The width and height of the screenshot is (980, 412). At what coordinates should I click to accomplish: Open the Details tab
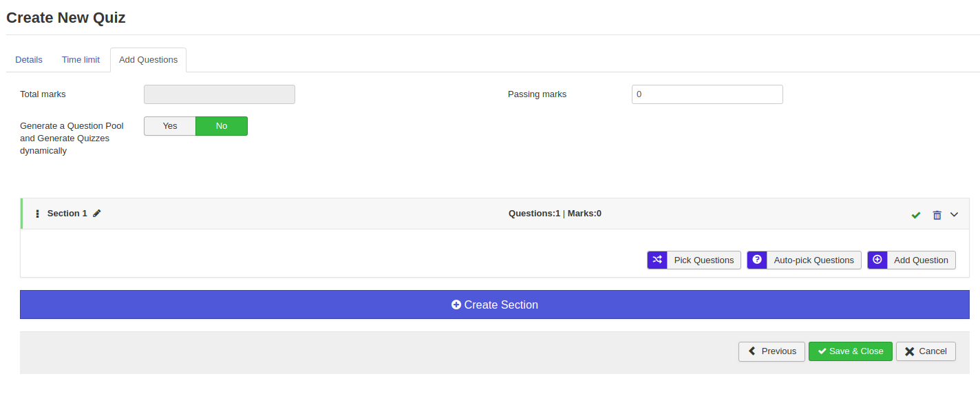[x=29, y=60]
